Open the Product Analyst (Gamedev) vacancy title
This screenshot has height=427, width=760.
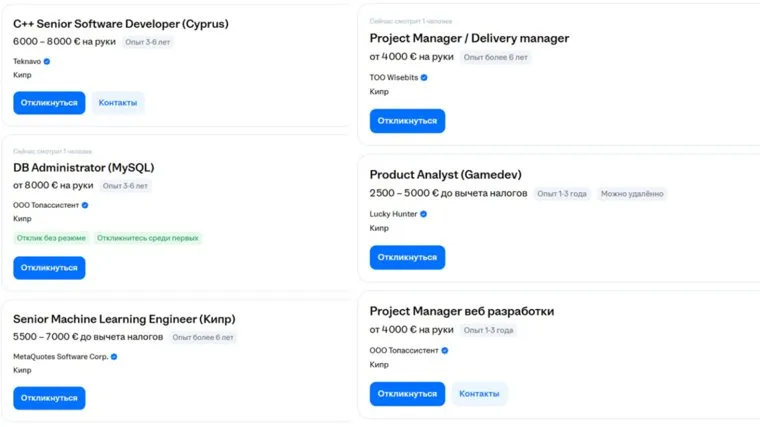coord(445,175)
